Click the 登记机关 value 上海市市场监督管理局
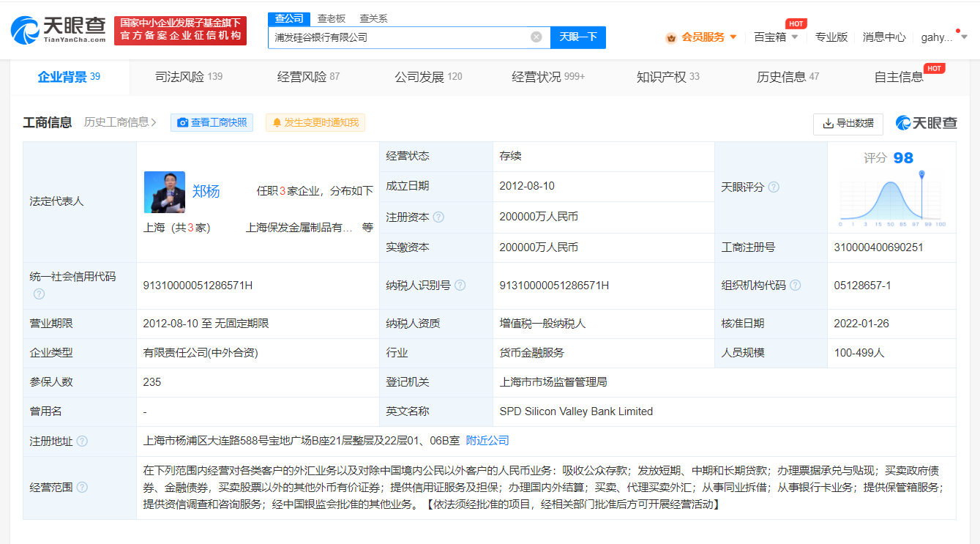Image resolution: width=980 pixels, height=544 pixels. (553, 382)
